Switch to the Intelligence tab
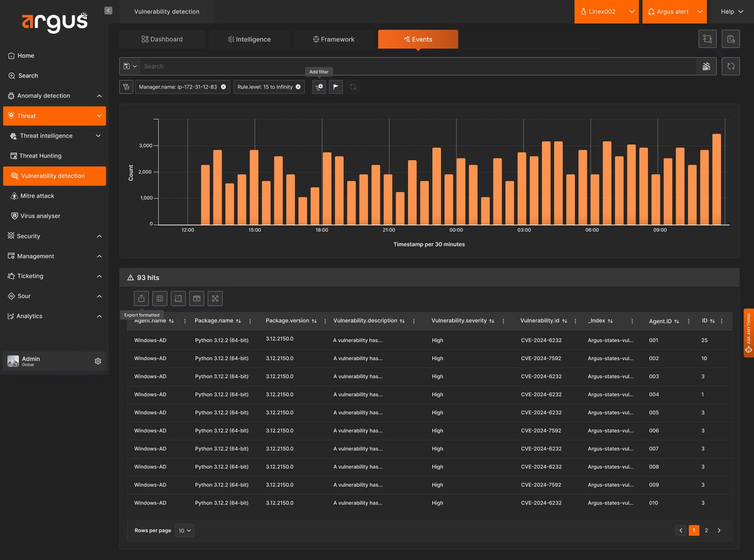The image size is (754, 560). coord(249,40)
